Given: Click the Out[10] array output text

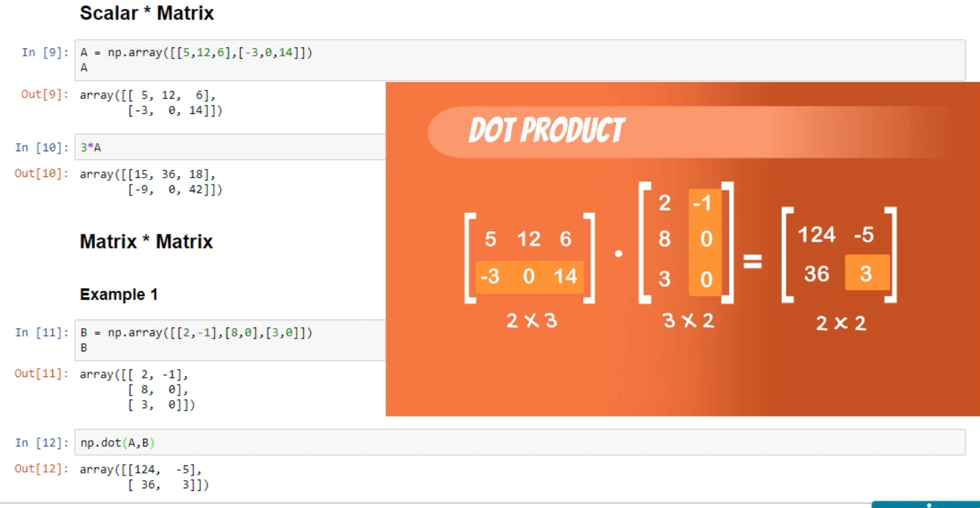Looking at the screenshot, I should pos(151,182).
